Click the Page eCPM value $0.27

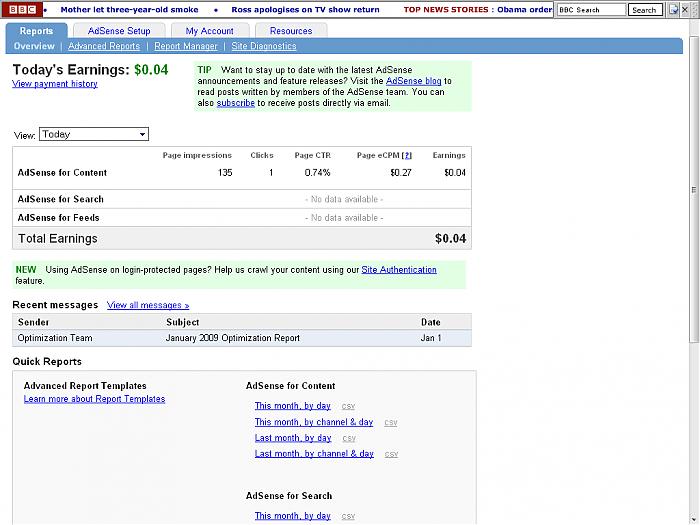point(401,173)
